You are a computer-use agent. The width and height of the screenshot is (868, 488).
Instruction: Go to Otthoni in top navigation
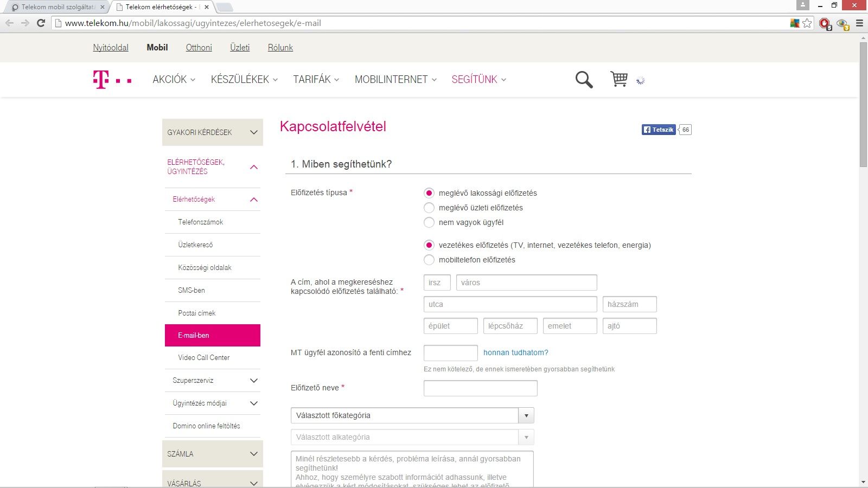[199, 48]
